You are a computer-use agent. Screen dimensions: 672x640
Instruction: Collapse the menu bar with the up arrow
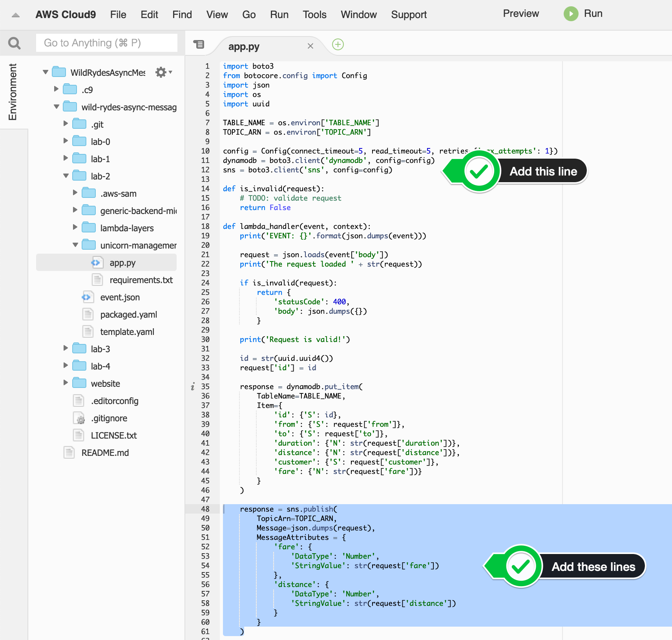(x=16, y=15)
